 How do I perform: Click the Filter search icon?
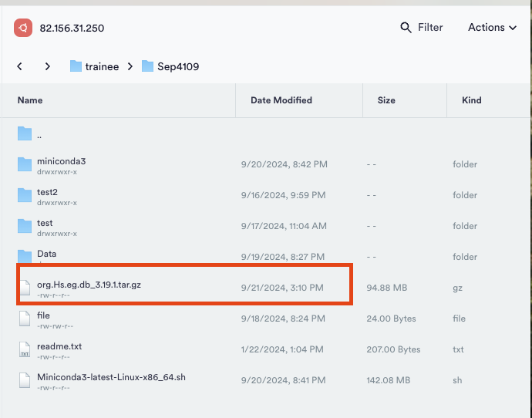tap(406, 28)
